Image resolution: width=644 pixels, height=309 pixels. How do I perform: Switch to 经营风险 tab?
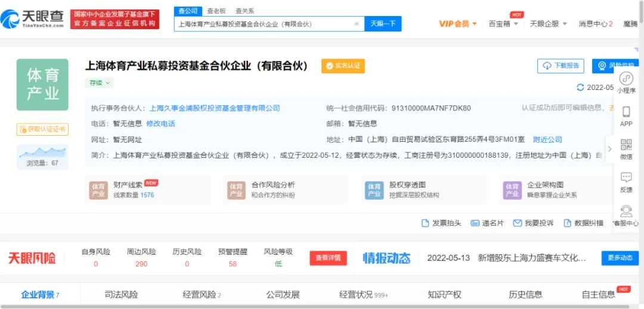[x=202, y=294]
